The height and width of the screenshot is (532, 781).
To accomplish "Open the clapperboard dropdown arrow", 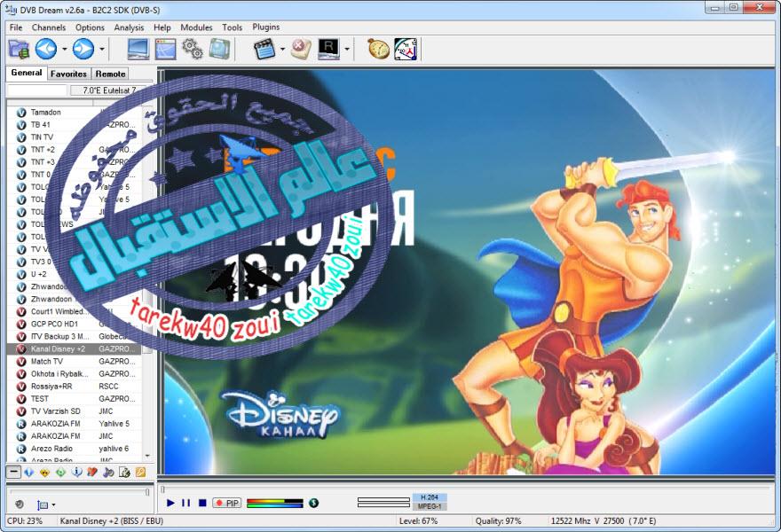I will [282, 50].
